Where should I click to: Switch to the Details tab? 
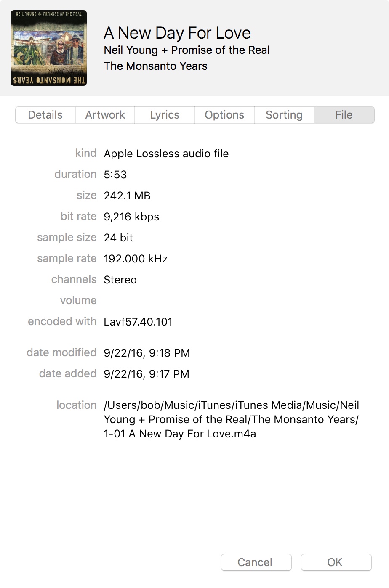(x=45, y=115)
